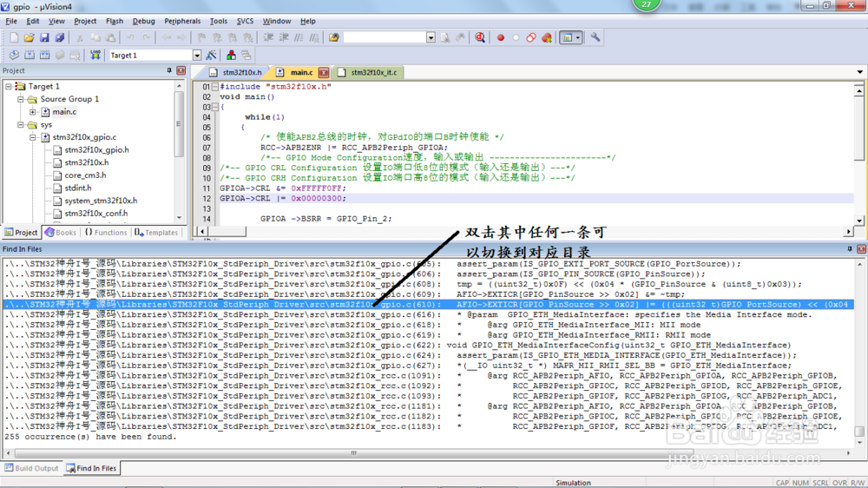This screenshot has height=488, width=868.
Task: Switch to the Books panel tab
Action: 61,233
